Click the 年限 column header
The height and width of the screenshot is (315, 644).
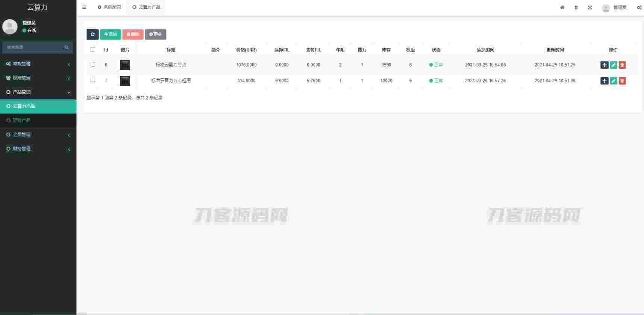pyautogui.click(x=340, y=50)
